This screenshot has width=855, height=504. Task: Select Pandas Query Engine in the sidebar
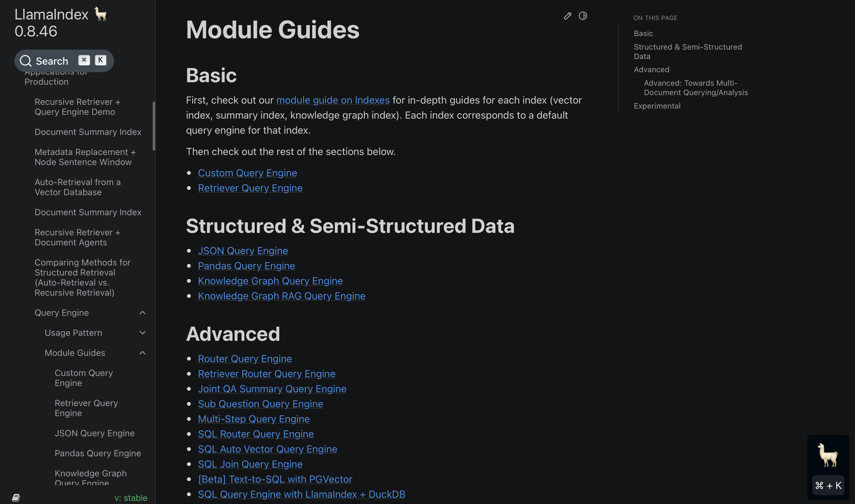click(x=97, y=453)
